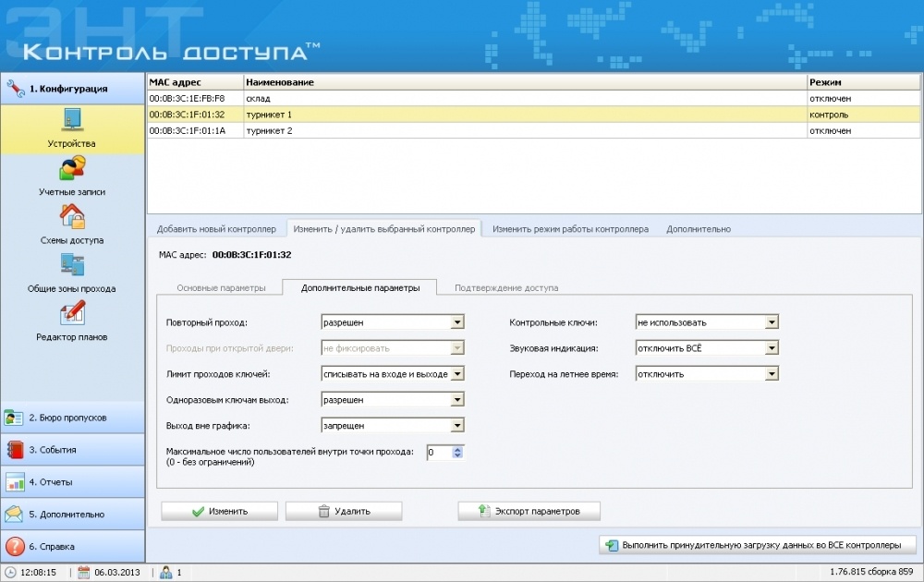Open section 5. Дополнительно
The width and height of the screenshot is (924, 582).
click(72, 515)
